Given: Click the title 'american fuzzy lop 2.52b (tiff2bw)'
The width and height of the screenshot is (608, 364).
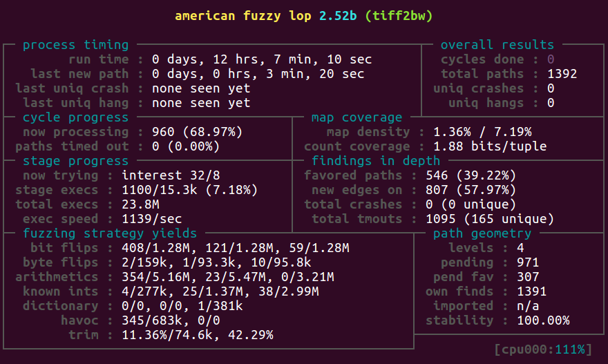Looking at the screenshot, I should [303, 16].
